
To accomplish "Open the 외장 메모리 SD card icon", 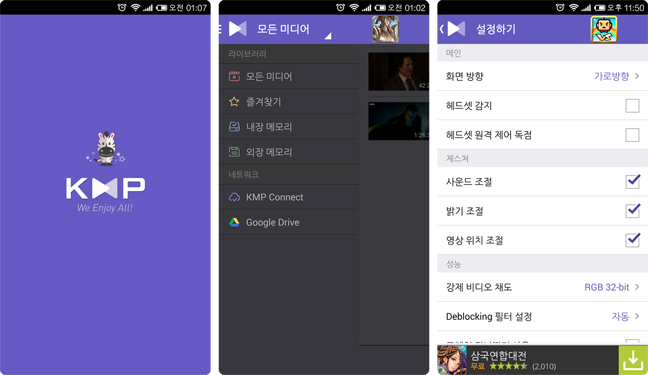I will 234,152.
